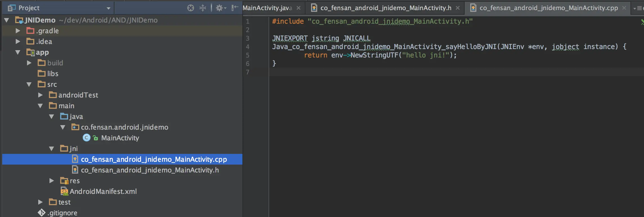Close the MainActivity.java tab

pos(299,8)
